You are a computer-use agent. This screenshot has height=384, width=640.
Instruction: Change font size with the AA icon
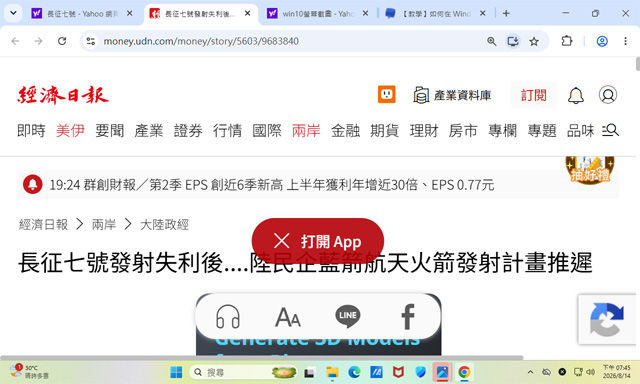click(288, 317)
